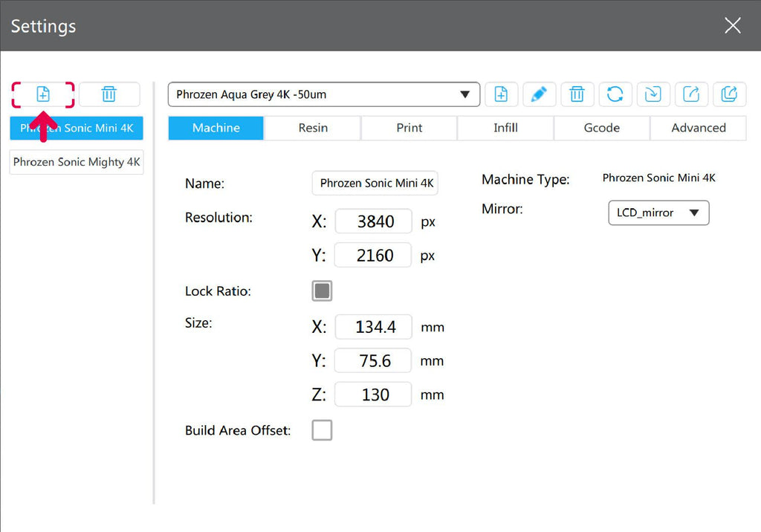This screenshot has height=532, width=761.
Task: Open the Print tab
Action: (409, 128)
